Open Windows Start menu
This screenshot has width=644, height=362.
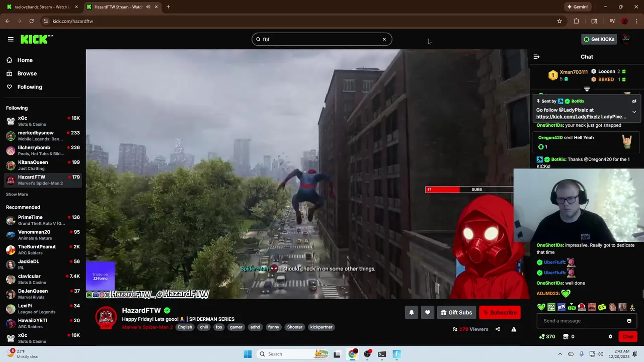(248, 354)
